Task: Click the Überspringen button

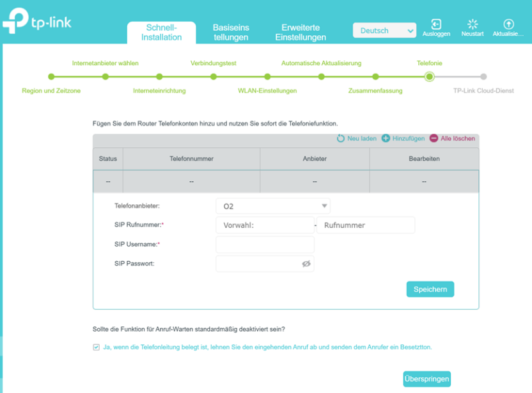Action: (426, 379)
